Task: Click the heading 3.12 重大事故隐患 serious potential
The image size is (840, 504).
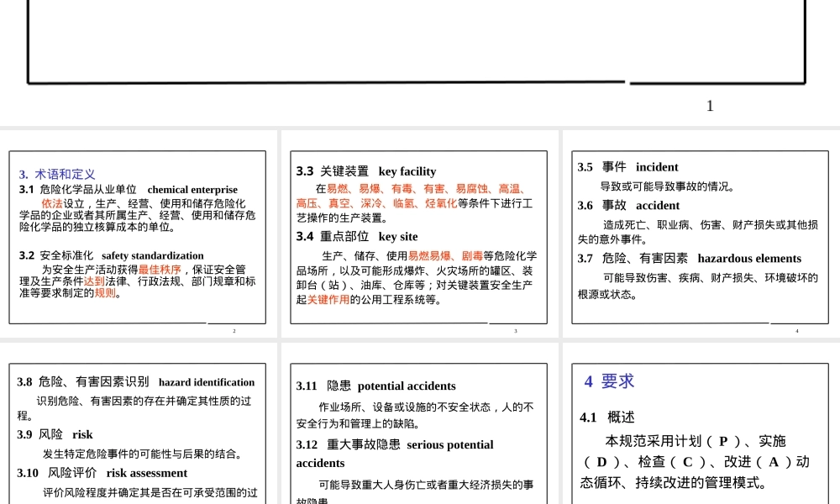Action: 395,444
